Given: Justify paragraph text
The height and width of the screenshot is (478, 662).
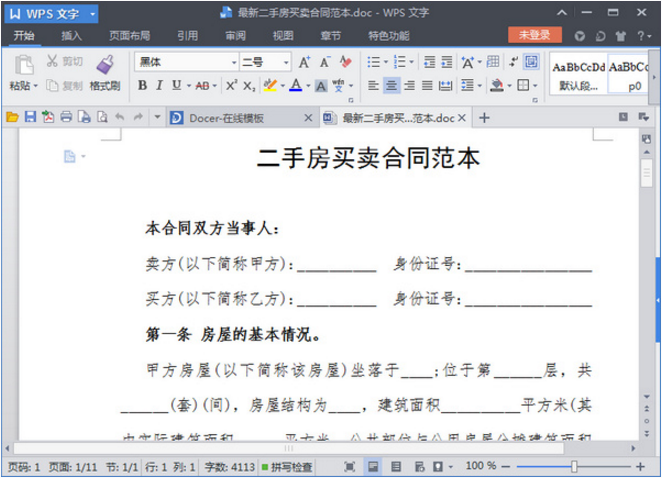Looking at the screenshot, I should (427, 86).
